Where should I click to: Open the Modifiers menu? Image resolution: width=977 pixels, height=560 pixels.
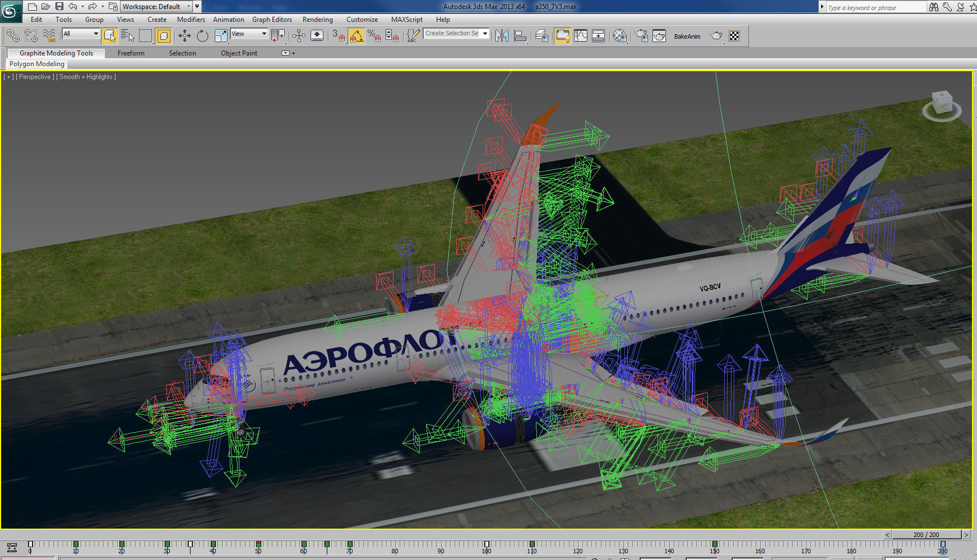191,20
